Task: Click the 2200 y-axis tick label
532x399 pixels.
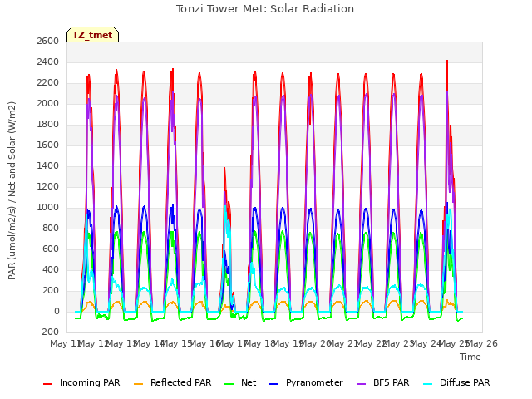Action: tap(48, 82)
